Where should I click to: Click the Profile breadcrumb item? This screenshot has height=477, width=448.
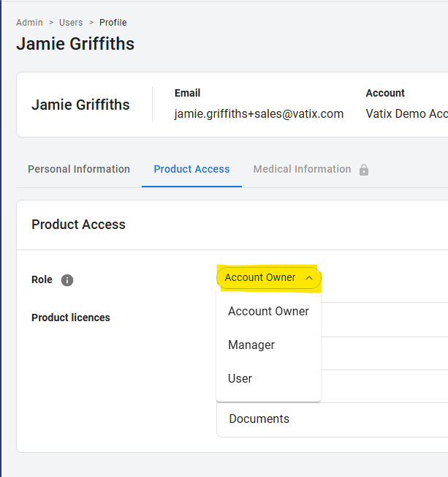(113, 23)
